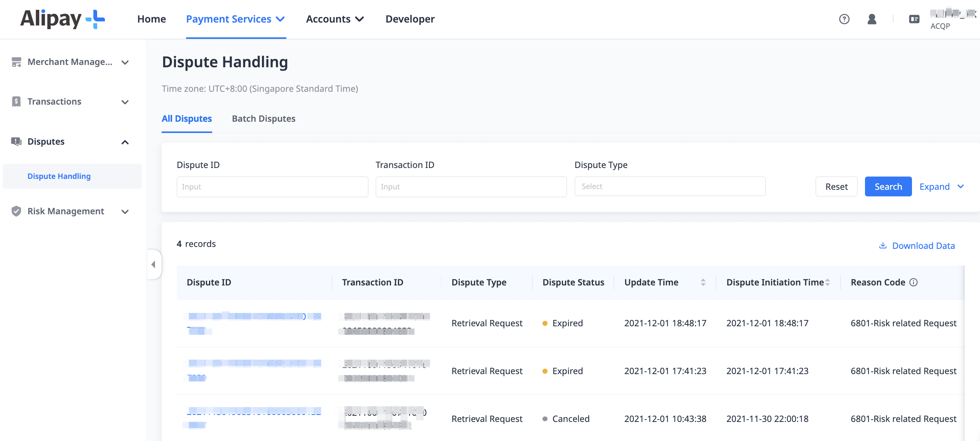Select the Transactions dollar icon in sidebar
The width and height of the screenshot is (980, 441).
tap(16, 101)
